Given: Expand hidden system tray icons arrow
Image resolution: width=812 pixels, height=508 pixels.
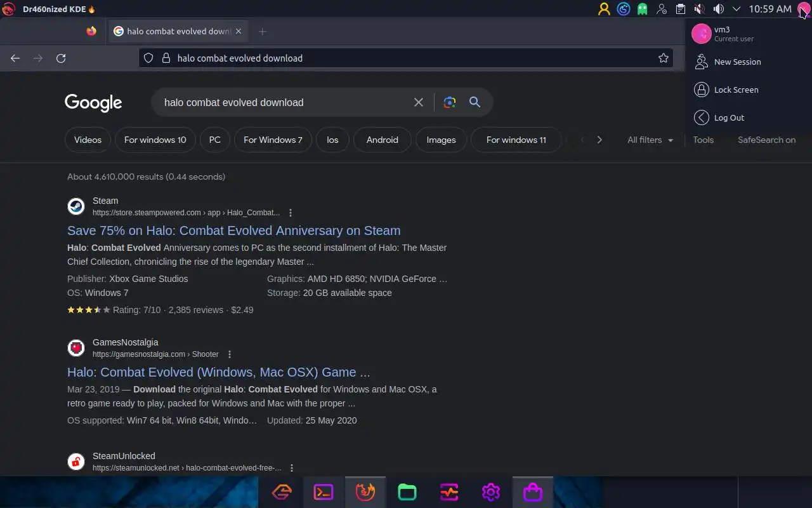Looking at the screenshot, I should [737, 9].
